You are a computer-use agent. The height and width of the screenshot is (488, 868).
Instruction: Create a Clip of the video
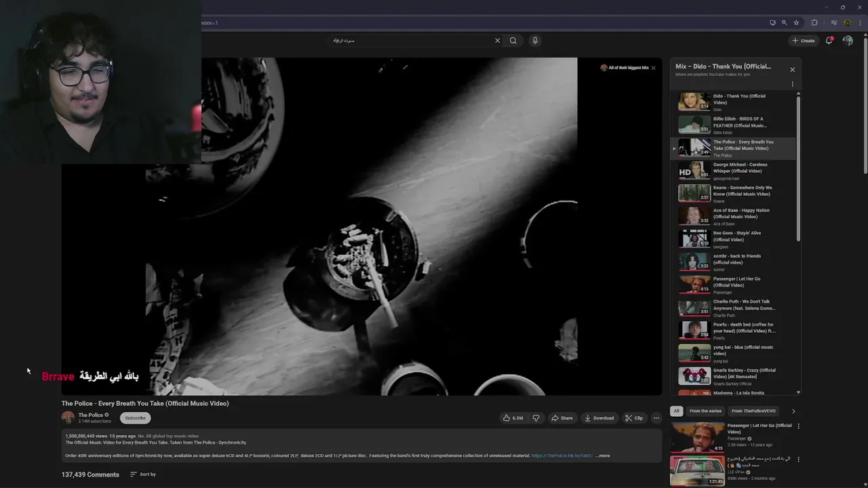[634, 418]
